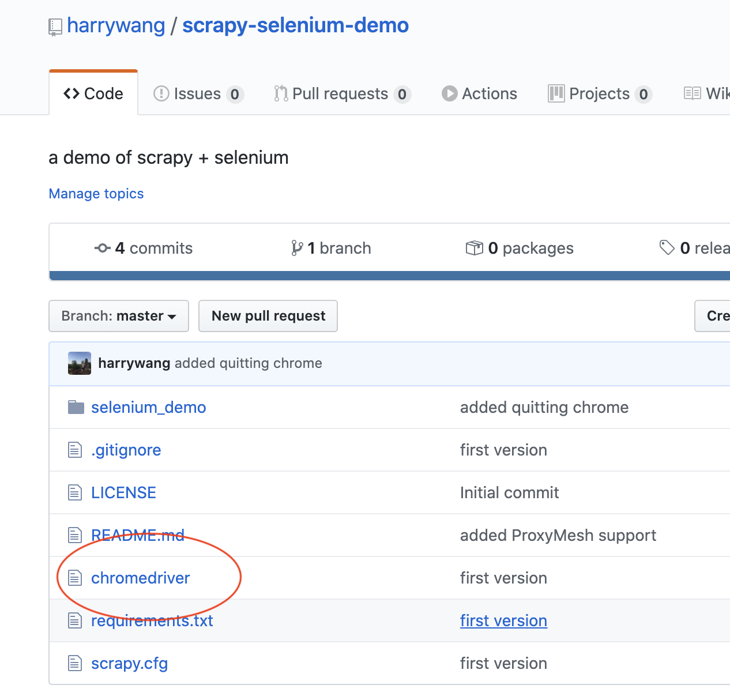The height and width of the screenshot is (700, 730).
Task: Click the harrywang avatar thumbnail
Action: click(80, 363)
